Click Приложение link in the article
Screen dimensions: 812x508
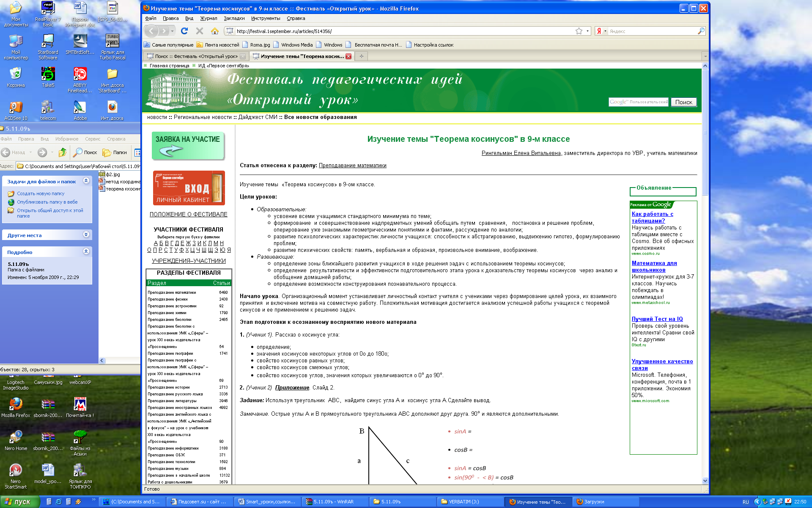[292, 387]
